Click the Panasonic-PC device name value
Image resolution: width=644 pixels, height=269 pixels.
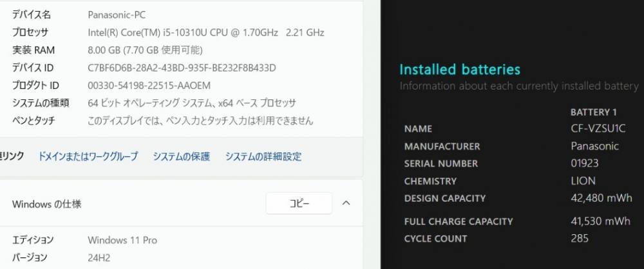(117, 15)
